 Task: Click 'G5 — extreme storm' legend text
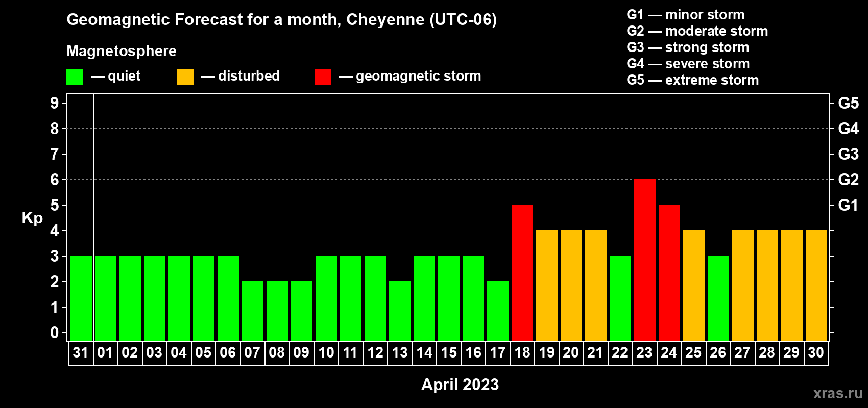693,80
